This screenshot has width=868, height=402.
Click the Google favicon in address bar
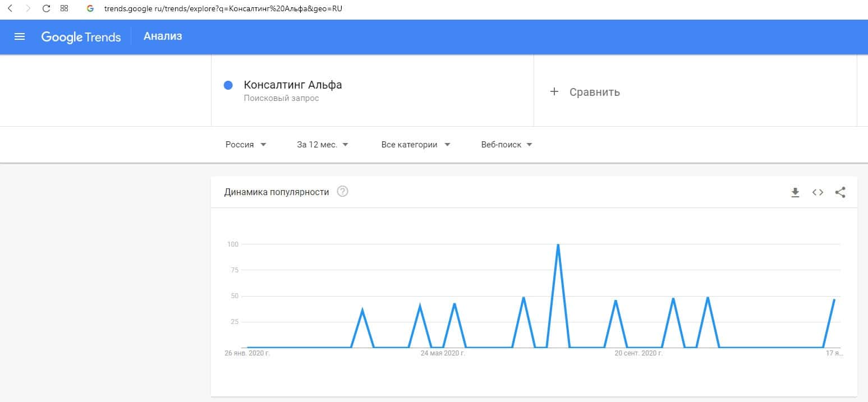[x=90, y=9]
